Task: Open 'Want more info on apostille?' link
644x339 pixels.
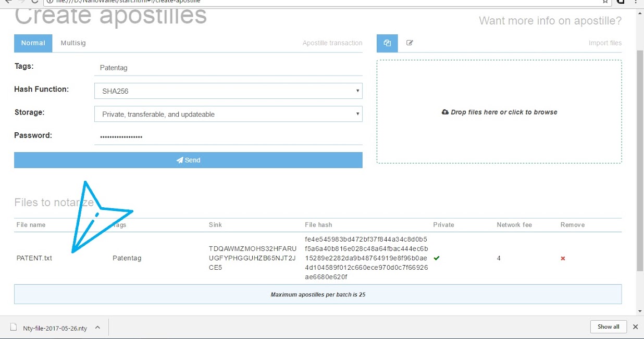Action: [x=550, y=21]
